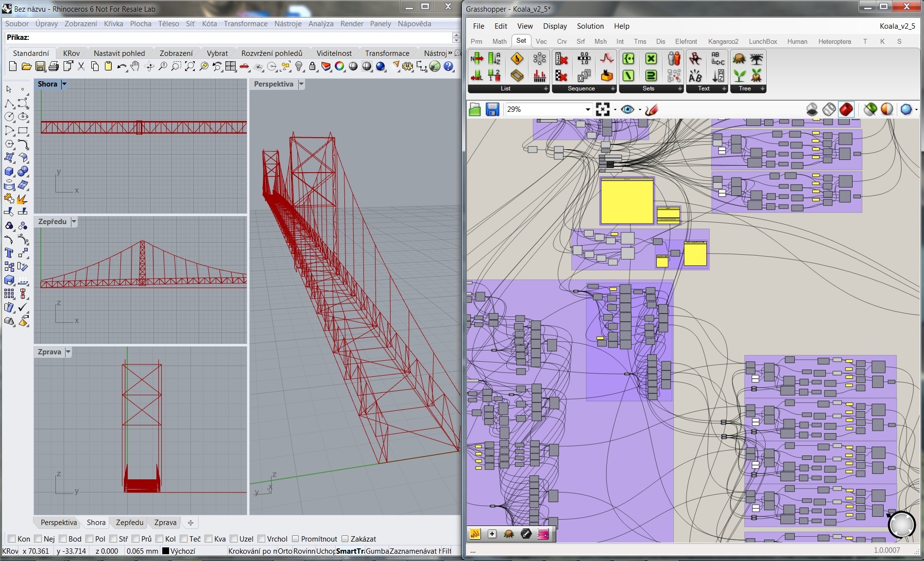Screen dimensions: 924x561
Task: Click the Concatenate icon in the Text panel
Action: click(718, 58)
